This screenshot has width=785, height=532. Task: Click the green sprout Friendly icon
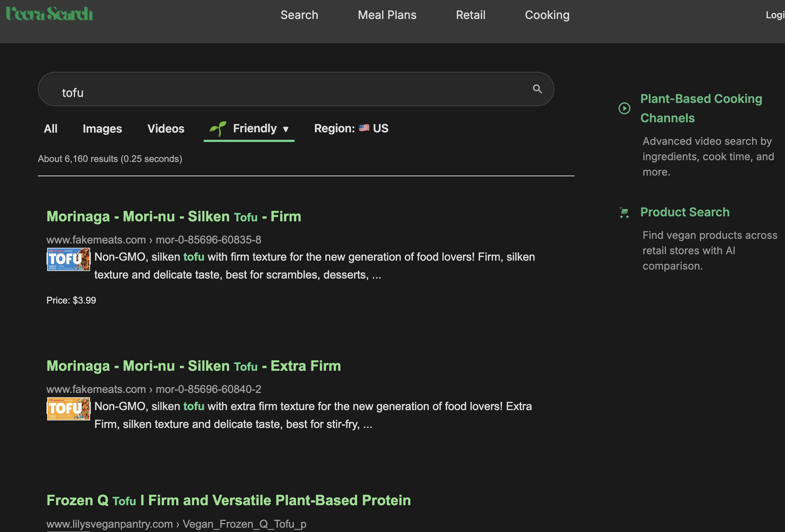[x=218, y=129]
